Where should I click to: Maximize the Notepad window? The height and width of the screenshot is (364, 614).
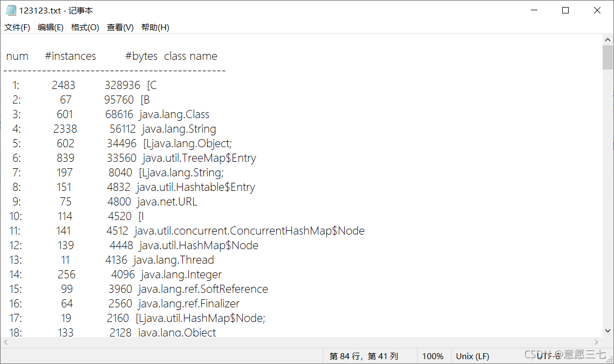[x=565, y=11]
